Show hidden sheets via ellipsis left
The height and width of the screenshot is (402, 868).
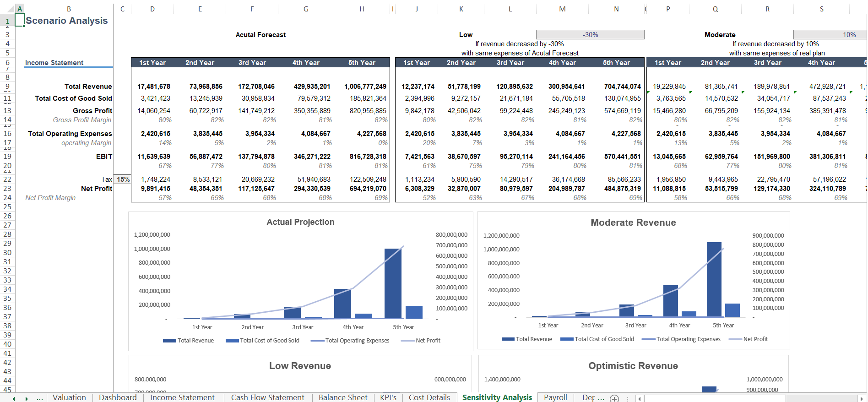pos(40,398)
